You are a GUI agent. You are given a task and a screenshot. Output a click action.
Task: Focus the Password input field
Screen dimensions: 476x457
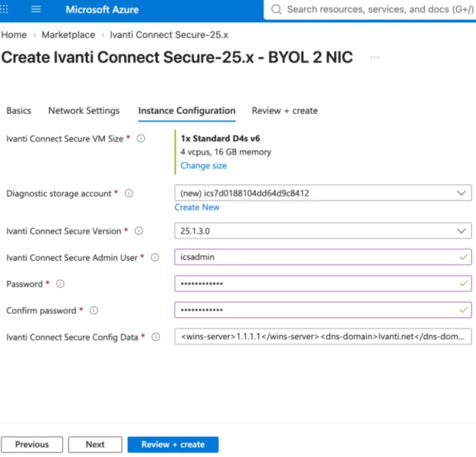pos(323,284)
